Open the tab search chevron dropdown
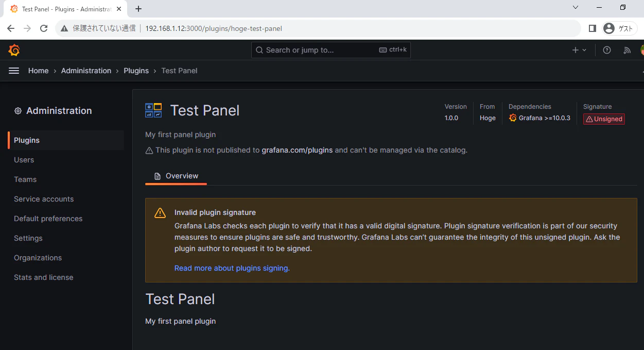Image resolution: width=644 pixels, height=350 pixels. click(x=576, y=8)
